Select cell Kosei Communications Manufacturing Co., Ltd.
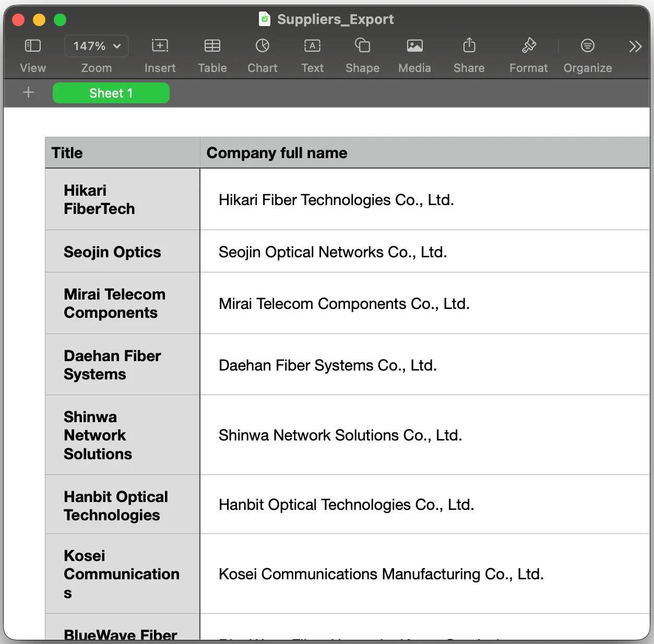654x644 pixels. coord(425,574)
